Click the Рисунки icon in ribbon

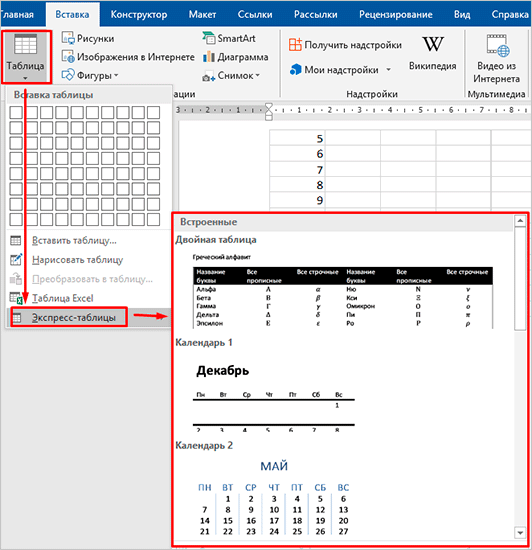tap(68, 38)
